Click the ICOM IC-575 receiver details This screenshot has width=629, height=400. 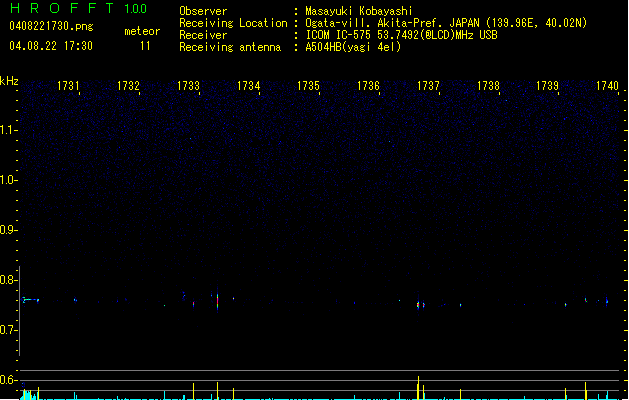[x=402, y=35]
